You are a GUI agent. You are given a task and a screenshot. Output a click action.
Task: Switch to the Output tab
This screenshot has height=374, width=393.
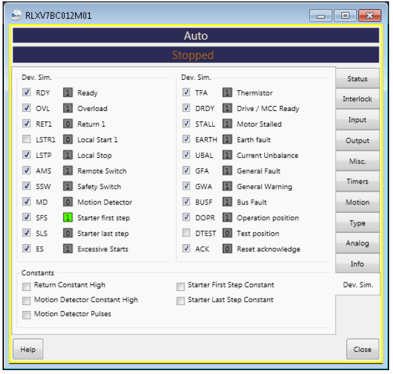point(357,140)
